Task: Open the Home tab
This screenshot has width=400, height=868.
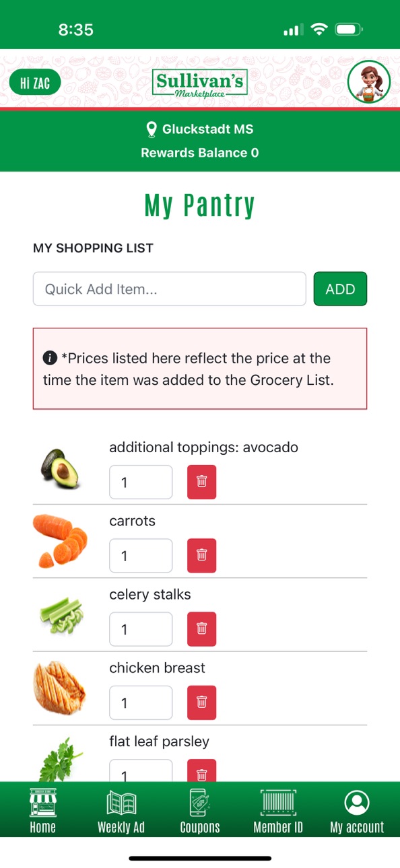Action: pos(43,811)
